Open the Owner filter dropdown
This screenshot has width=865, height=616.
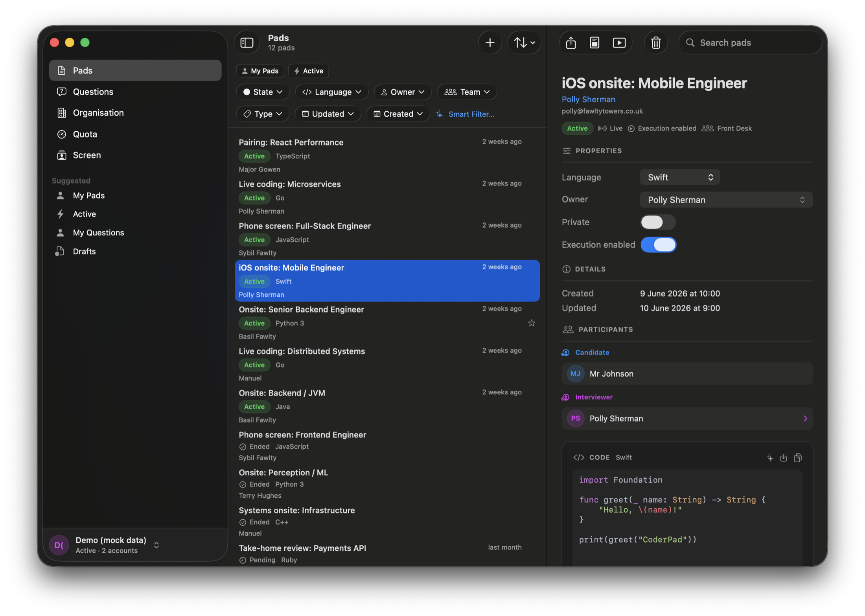403,92
